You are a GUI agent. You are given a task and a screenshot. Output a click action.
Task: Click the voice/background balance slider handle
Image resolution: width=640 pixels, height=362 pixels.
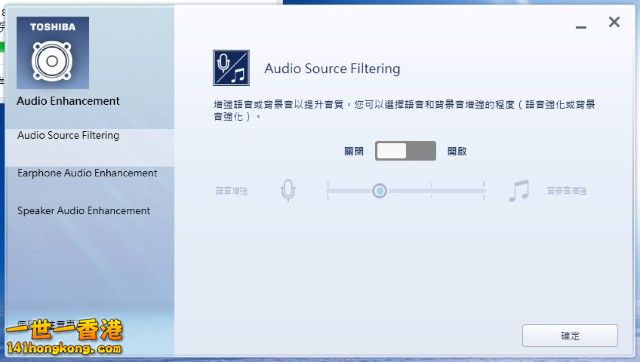pos(380,191)
